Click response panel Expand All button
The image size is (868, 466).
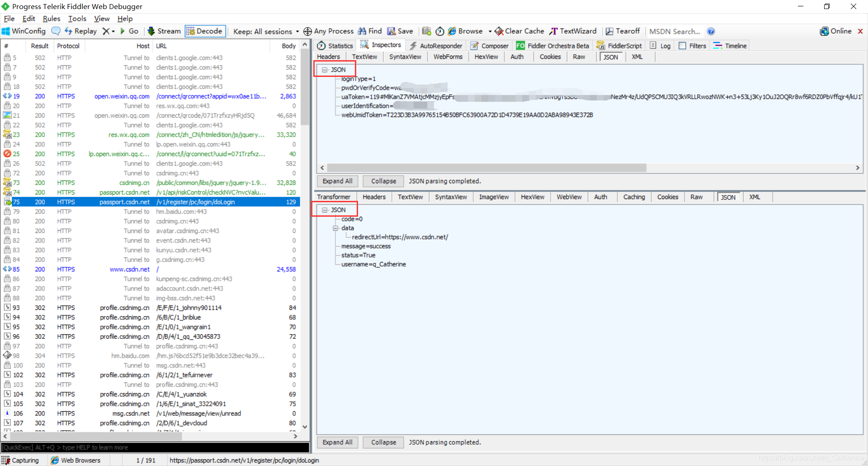point(337,442)
